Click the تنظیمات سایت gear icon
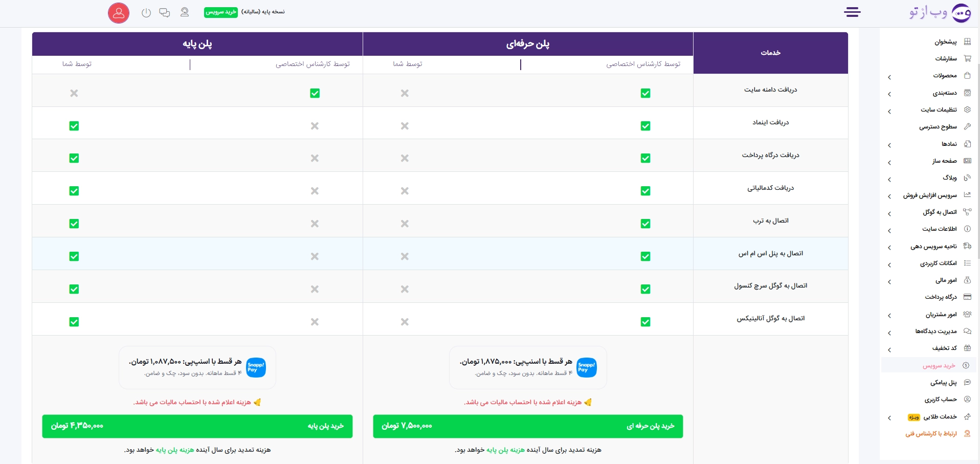Image resolution: width=980 pixels, height=464 pixels. (967, 109)
